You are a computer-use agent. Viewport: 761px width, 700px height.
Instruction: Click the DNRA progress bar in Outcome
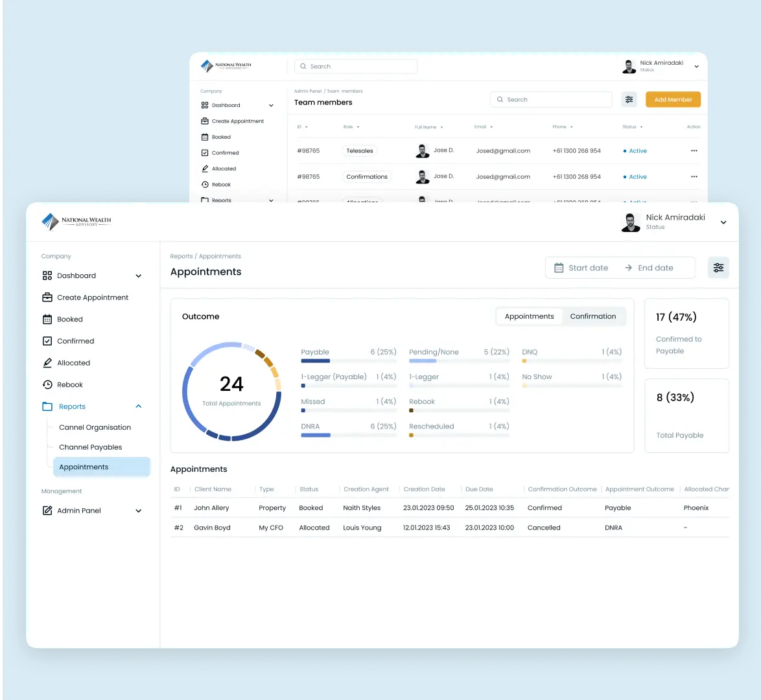pyautogui.click(x=349, y=436)
